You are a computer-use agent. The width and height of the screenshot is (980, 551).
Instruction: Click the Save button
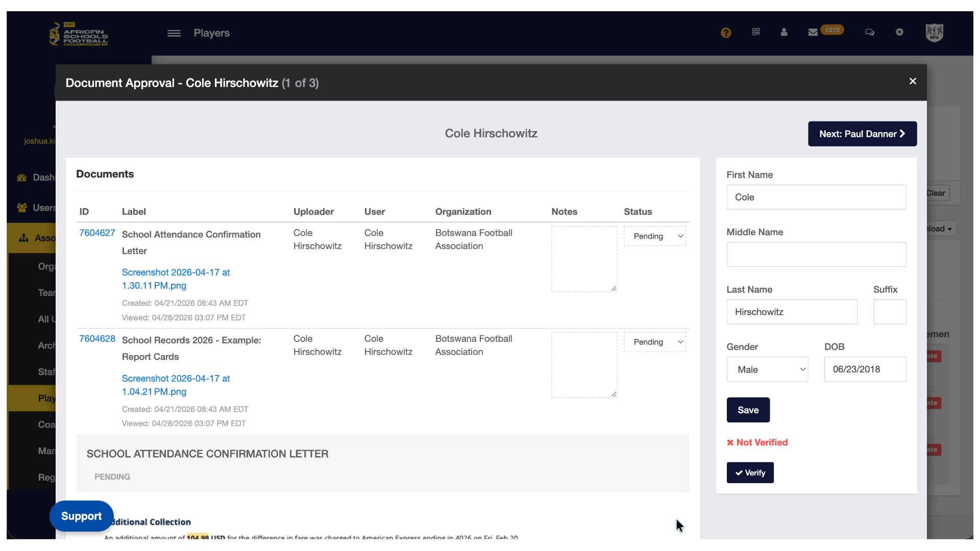point(748,410)
